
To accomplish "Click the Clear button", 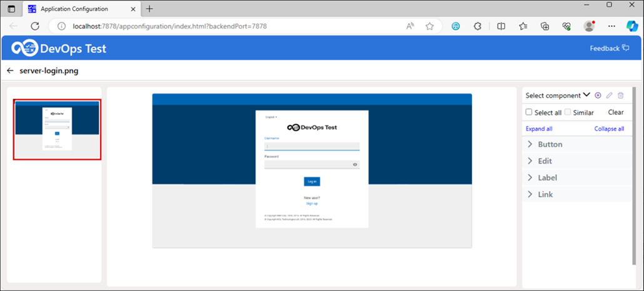I will point(616,112).
